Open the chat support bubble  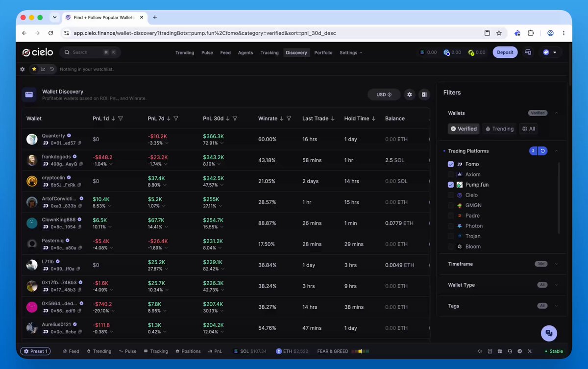[x=549, y=333]
